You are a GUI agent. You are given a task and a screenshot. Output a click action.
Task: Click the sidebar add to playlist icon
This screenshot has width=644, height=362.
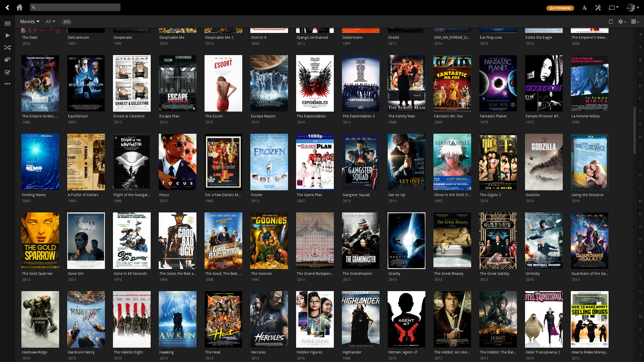click(8, 60)
